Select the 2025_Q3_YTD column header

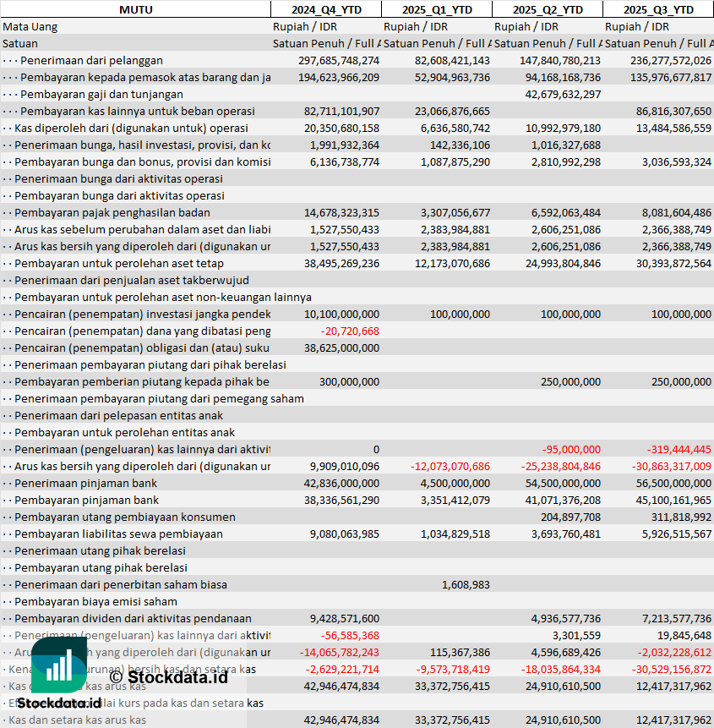[658, 9]
